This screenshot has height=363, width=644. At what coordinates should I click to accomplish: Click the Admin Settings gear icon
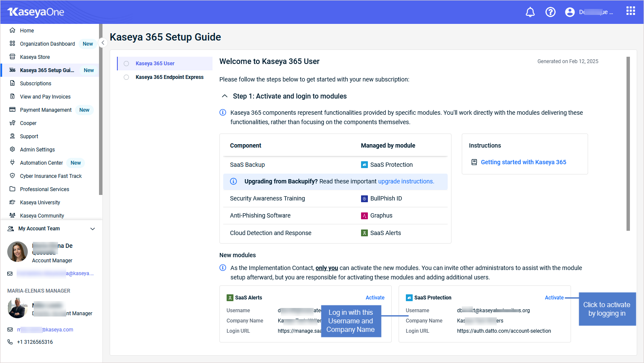click(12, 149)
